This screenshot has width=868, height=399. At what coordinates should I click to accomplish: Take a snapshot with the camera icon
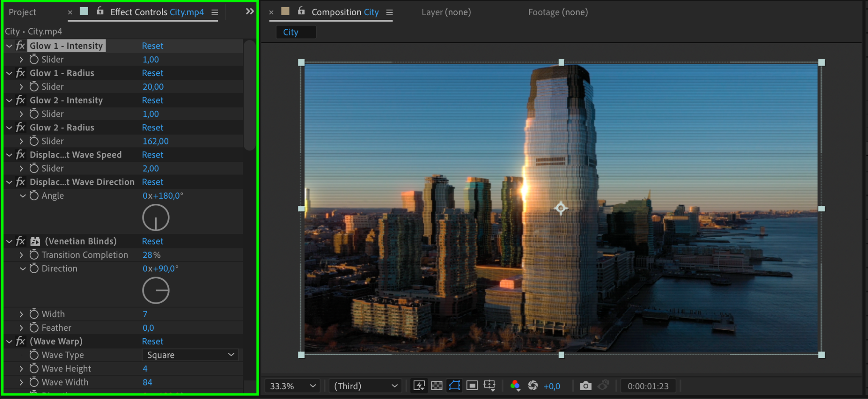[586, 385]
